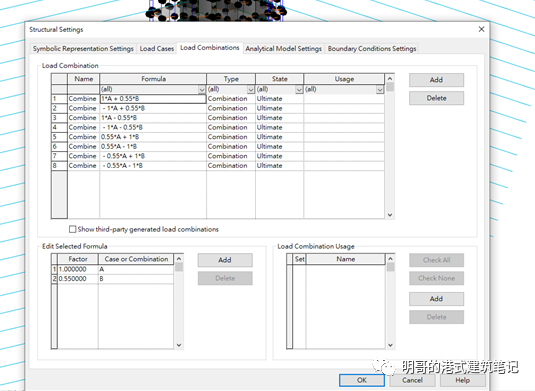This screenshot has width=535, height=391.
Task: Click the Factor column header
Action: click(78, 259)
